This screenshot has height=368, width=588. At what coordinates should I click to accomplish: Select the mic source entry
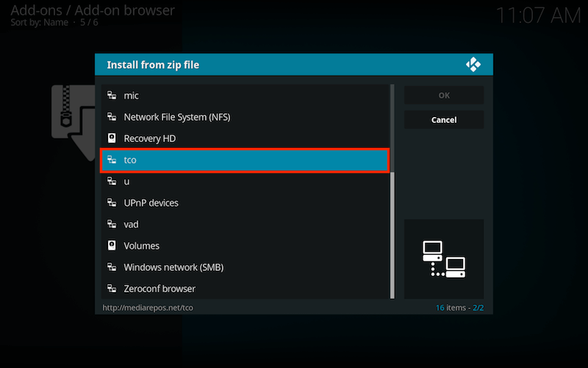coord(245,96)
